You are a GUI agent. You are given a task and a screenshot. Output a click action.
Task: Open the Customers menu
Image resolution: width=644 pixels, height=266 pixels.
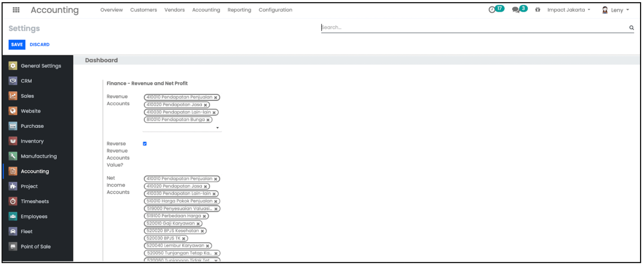tap(143, 10)
